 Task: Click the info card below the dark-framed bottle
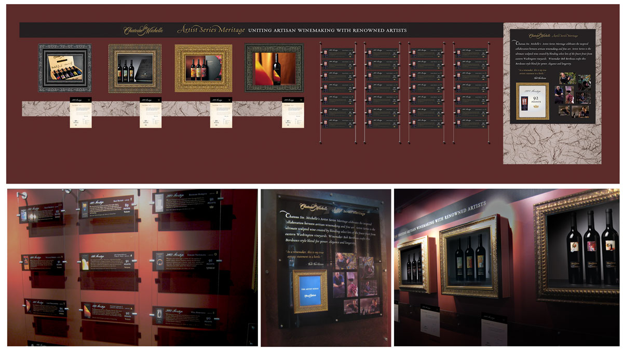coord(293,112)
